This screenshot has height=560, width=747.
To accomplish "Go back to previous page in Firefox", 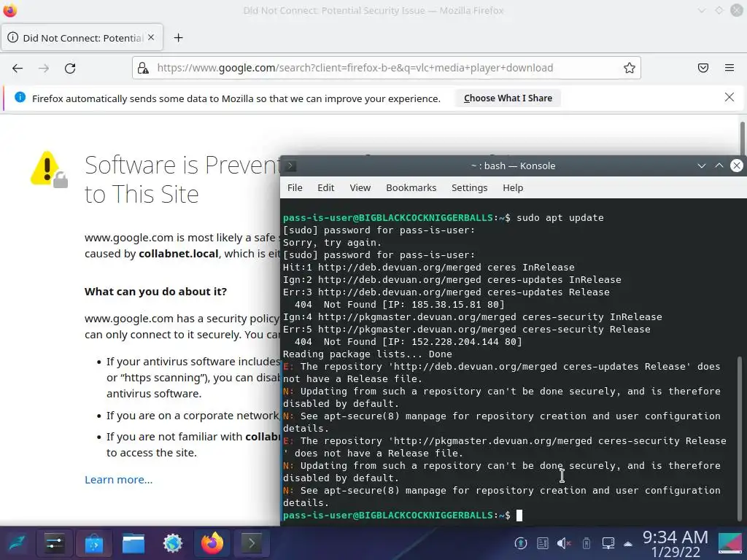I will (x=18, y=68).
